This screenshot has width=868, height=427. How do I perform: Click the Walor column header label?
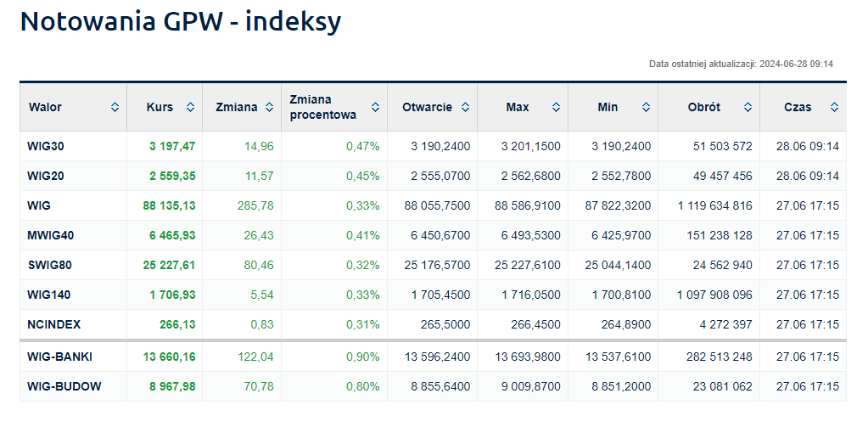tap(45, 108)
